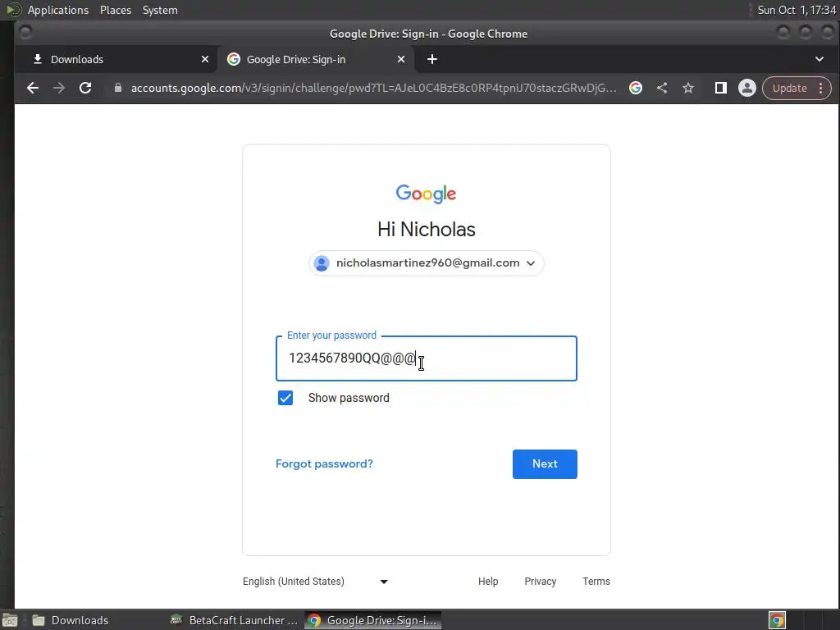Click the Hi Nicholas heading

[427, 230]
